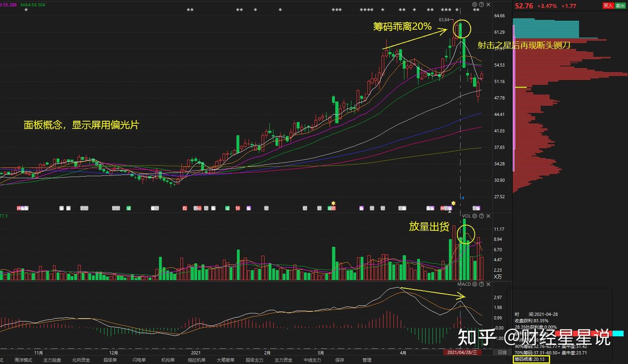
Task: Click the MA4:54.304 moving average label
Action: [33, 5]
